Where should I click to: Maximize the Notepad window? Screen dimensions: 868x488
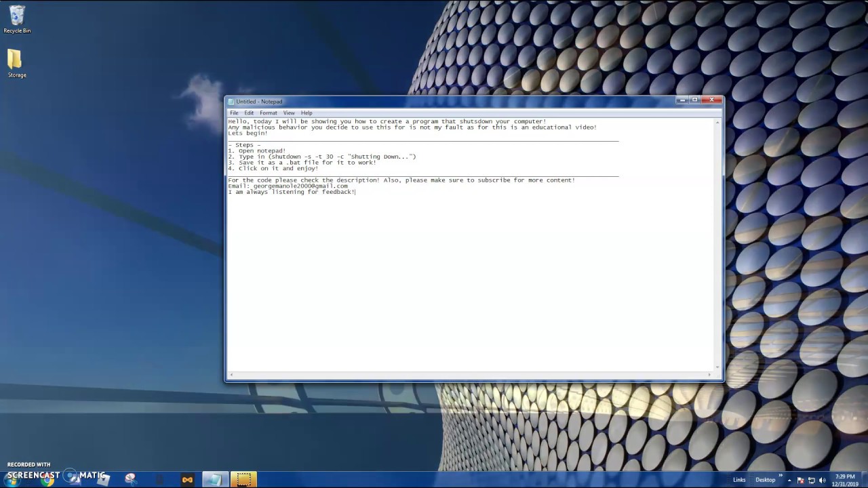(x=694, y=100)
